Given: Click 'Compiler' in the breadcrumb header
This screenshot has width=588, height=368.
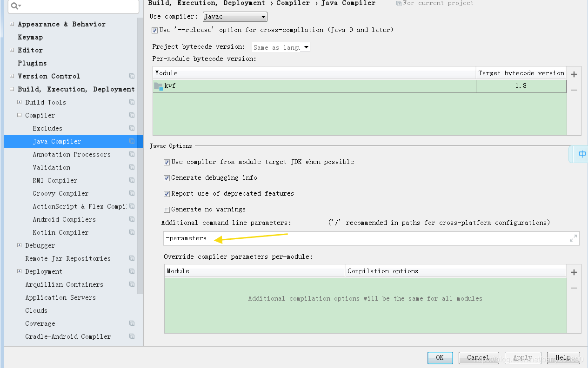Looking at the screenshot, I should 293,3.
